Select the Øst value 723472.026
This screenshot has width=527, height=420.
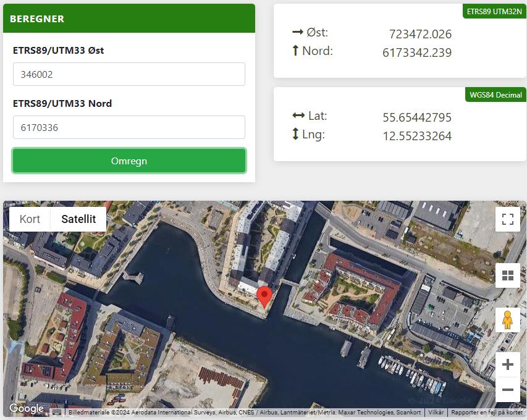[420, 34]
